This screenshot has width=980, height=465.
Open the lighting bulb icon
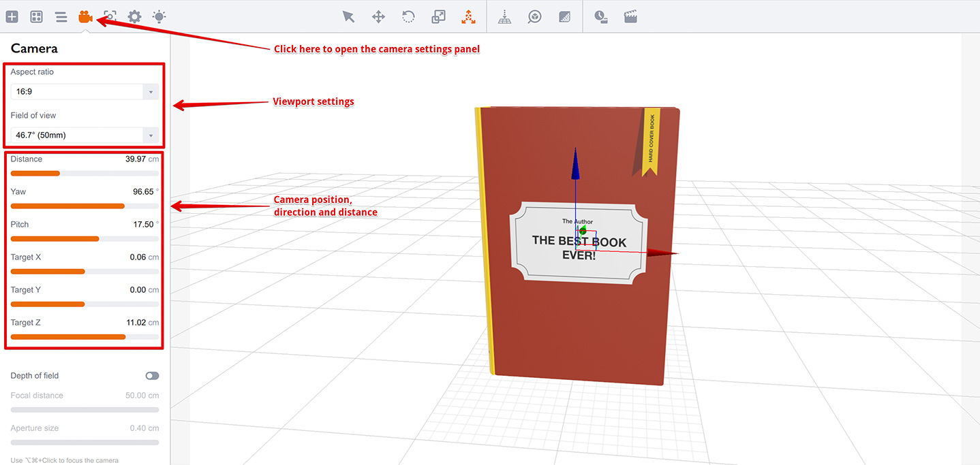click(159, 17)
